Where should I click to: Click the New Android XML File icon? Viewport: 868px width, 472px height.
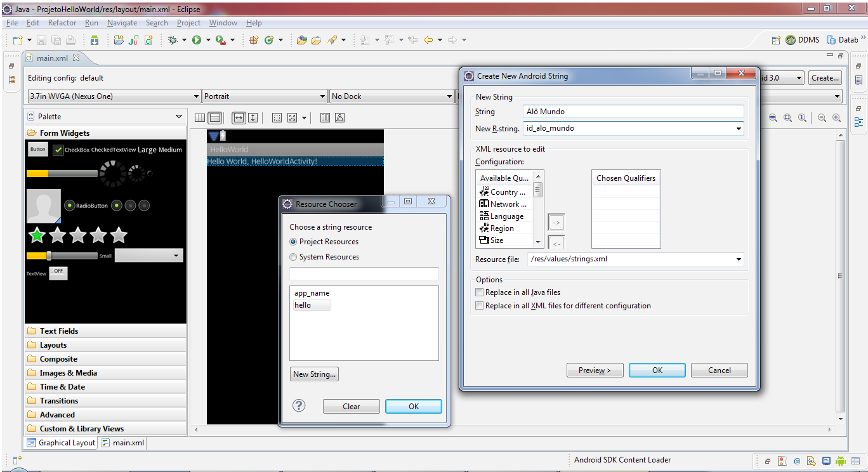tap(148, 40)
